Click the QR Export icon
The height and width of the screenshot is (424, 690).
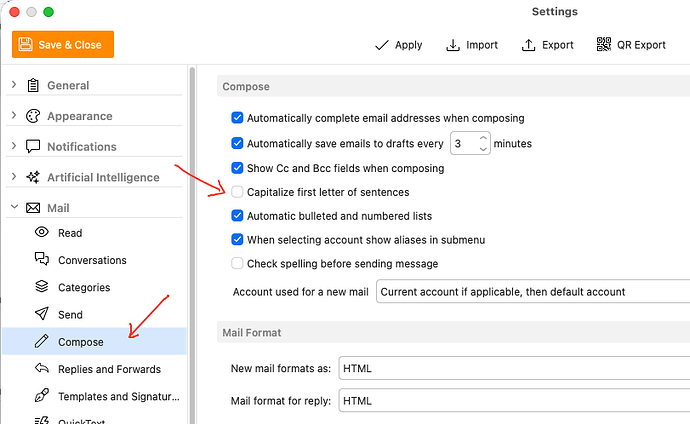(603, 44)
